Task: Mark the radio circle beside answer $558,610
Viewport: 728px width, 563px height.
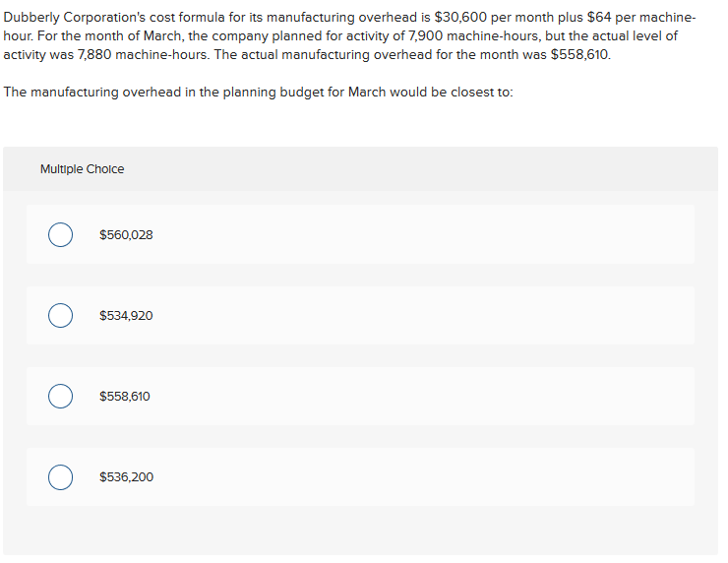Action: pyautogui.click(x=61, y=397)
